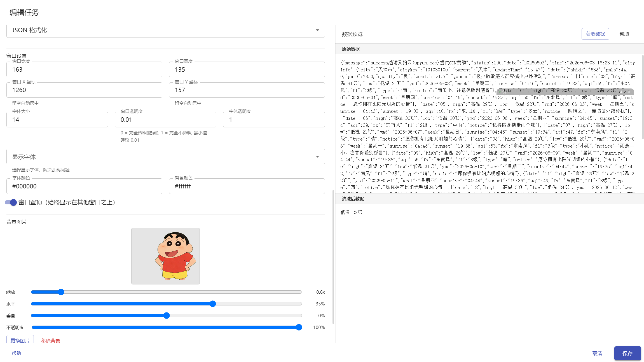
Task: Cancel editing with the 取消 button
Action: (597, 354)
